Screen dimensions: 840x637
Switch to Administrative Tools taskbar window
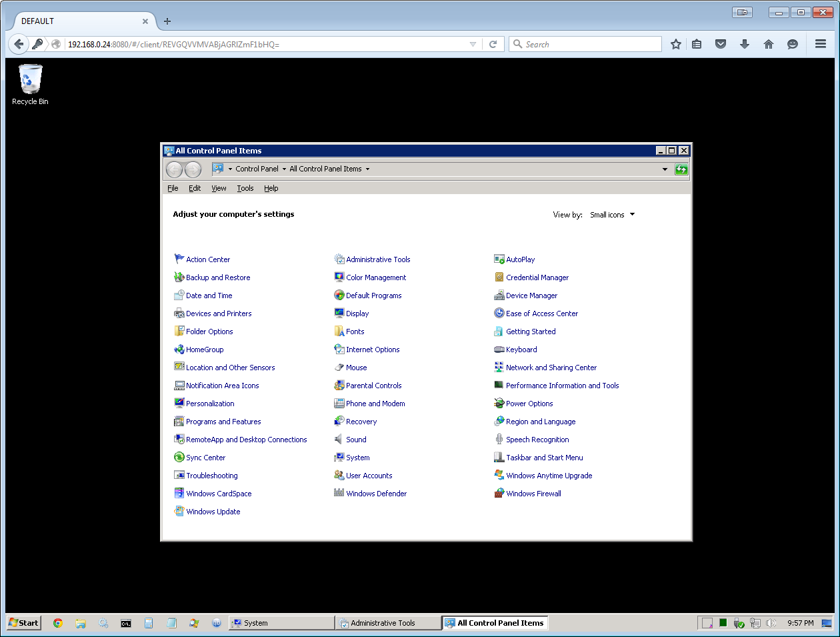tap(389, 623)
